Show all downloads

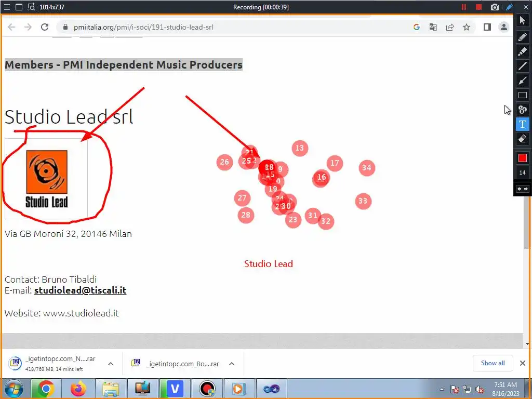(493, 363)
